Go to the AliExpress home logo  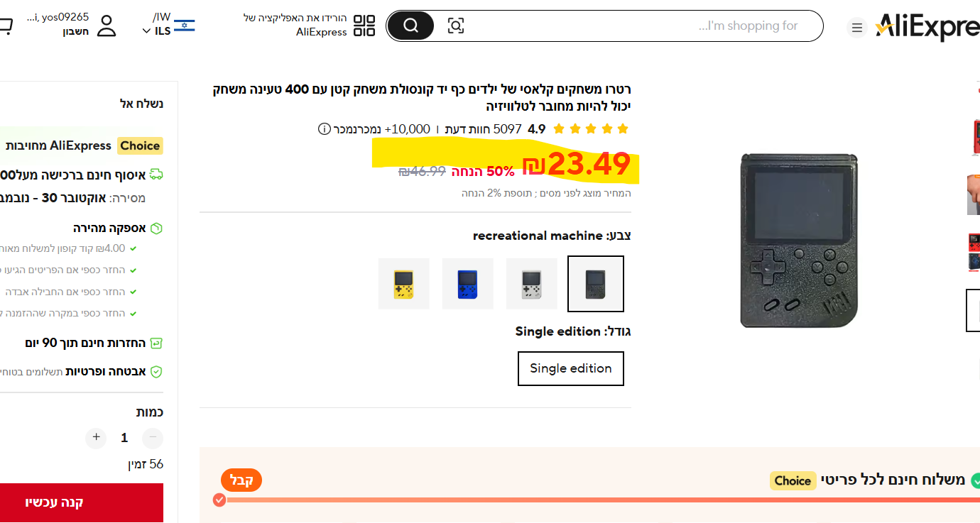(x=927, y=27)
